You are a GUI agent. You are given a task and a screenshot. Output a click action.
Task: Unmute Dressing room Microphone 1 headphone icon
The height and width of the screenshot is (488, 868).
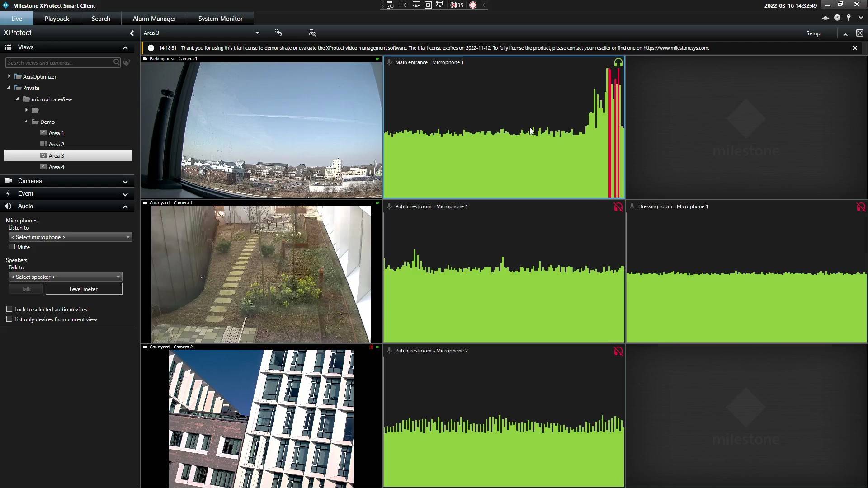click(861, 207)
